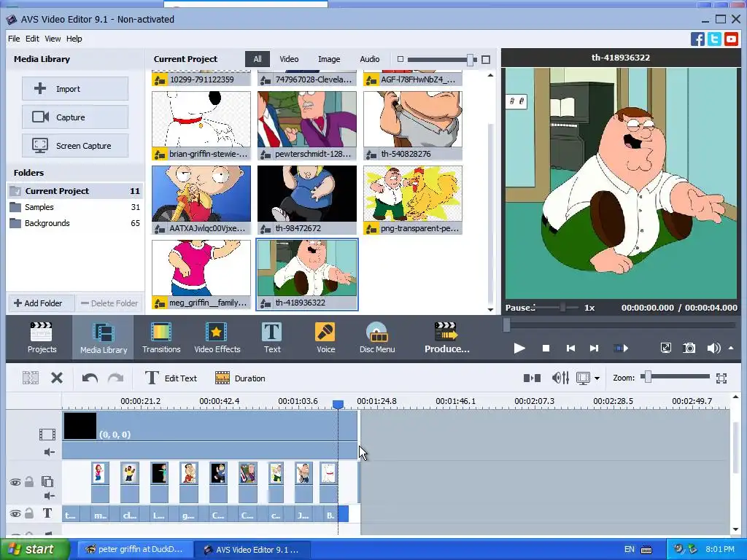The image size is (747, 560).
Task: Filter media by All tab
Action: click(258, 59)
